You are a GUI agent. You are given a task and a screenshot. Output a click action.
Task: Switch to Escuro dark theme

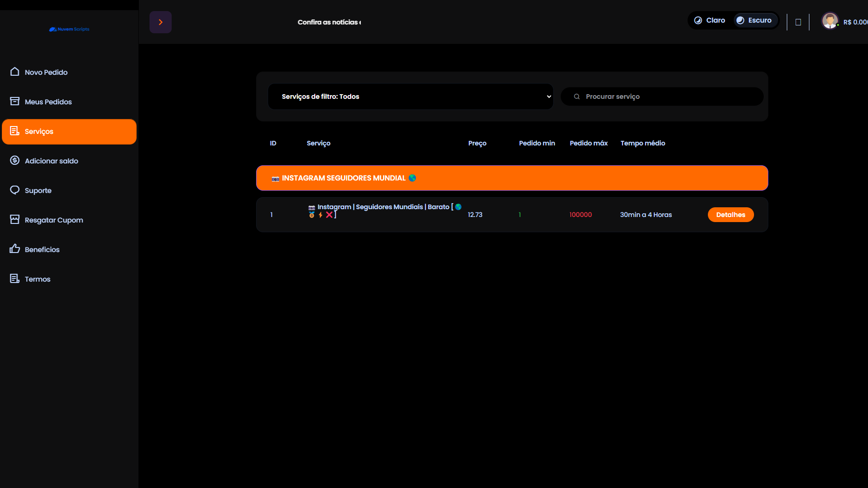click(x=754, y=20)
